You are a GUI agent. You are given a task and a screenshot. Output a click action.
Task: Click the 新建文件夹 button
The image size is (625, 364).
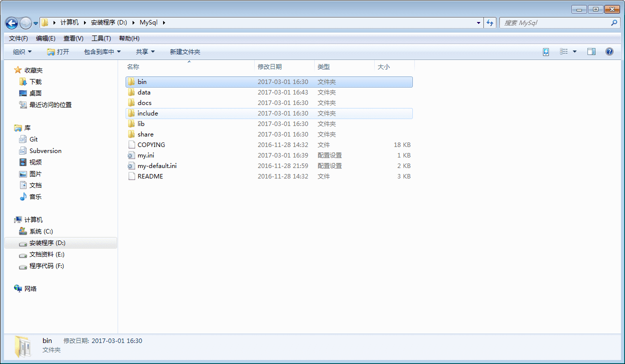click(185, 52)
